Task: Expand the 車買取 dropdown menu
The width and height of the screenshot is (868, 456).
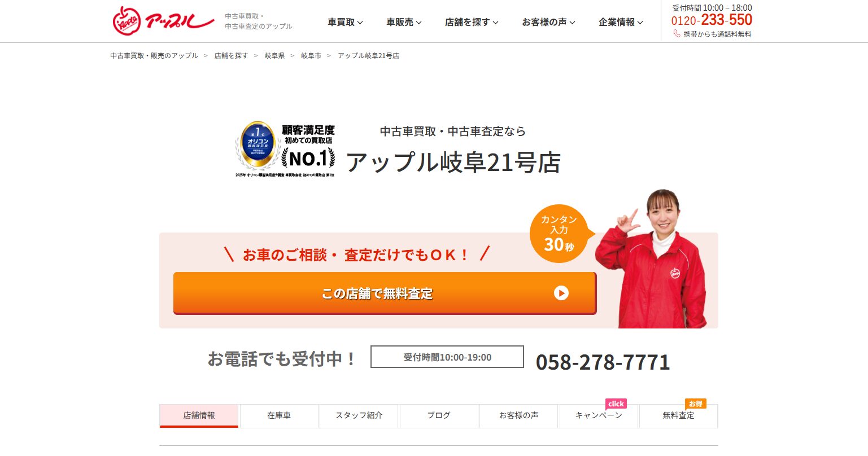Action: (345, 22)
